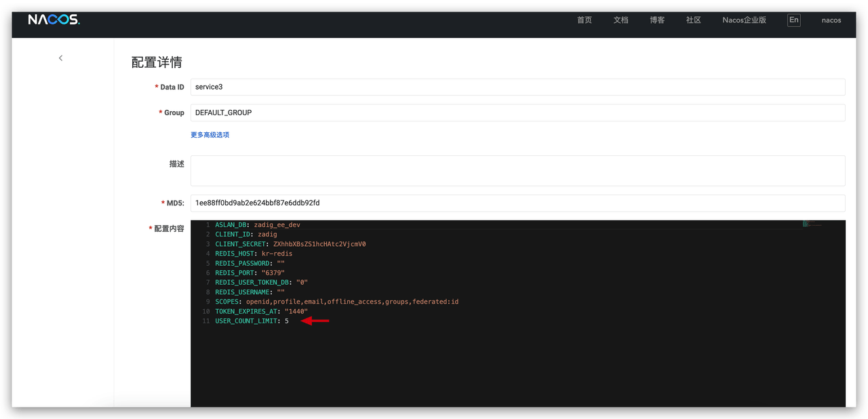Open the 文档 nav item
Viewport: 868px width, 419px height.
(x=620, y=20)
